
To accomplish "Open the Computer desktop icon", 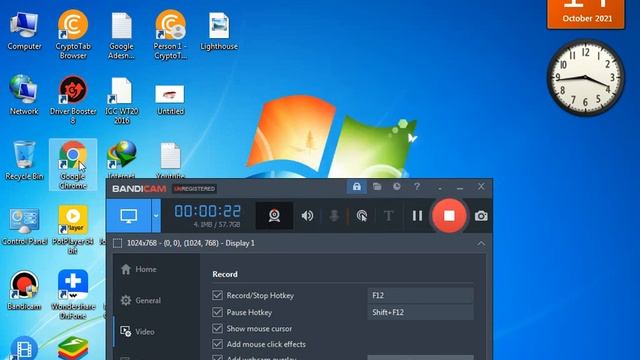I will pyautogui.click(x=24, y=31).
